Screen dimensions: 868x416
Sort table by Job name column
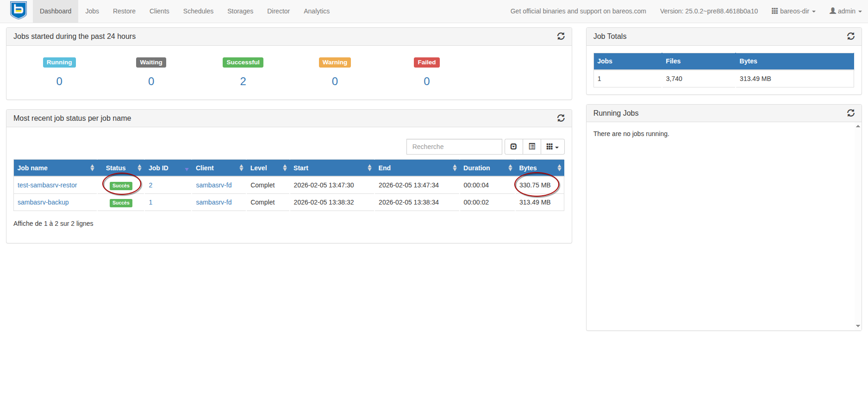pos(56,168)
